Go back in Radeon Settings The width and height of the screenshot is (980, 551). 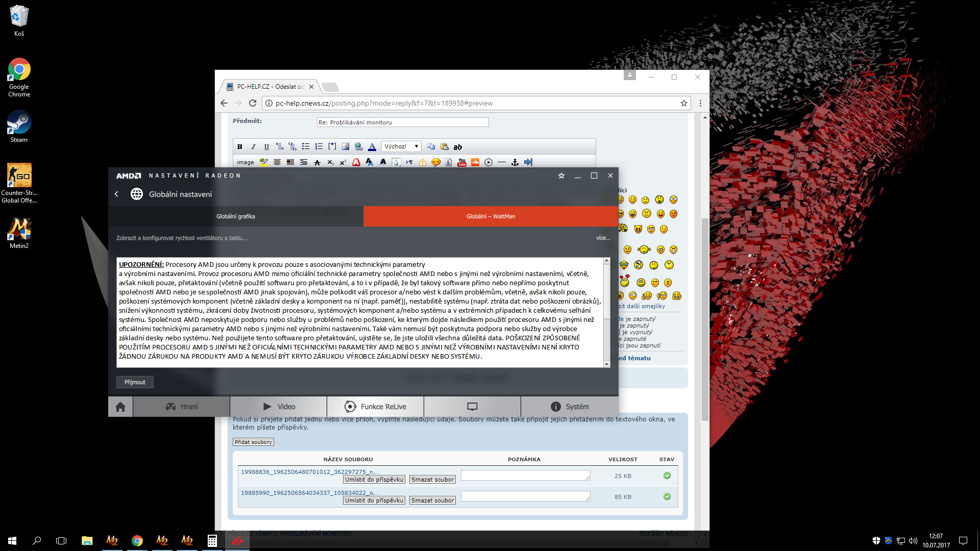pyautogui.click(x=116, y=194)
